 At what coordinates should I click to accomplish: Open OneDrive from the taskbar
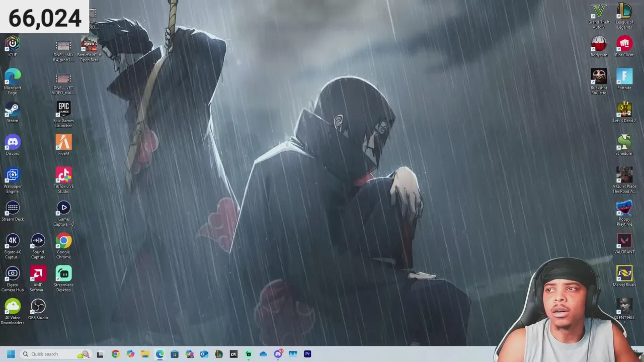[x=263, y=354]
